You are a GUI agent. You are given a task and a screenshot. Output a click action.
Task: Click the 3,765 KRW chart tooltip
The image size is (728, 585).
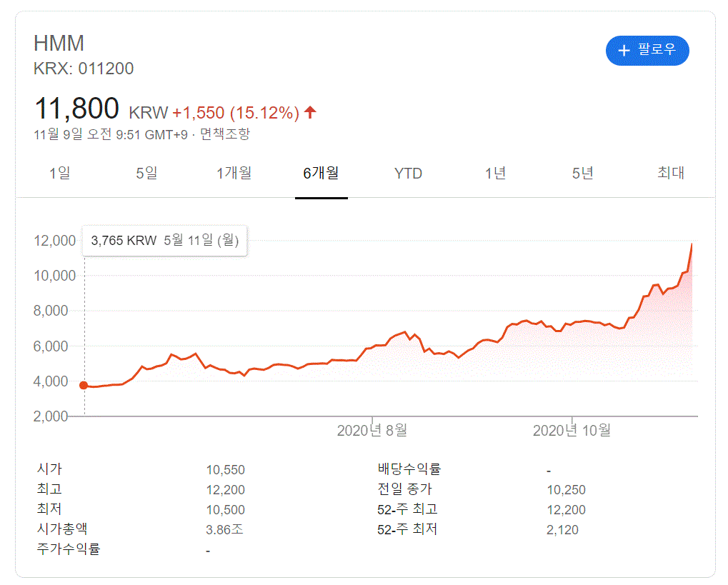[164, 241]
